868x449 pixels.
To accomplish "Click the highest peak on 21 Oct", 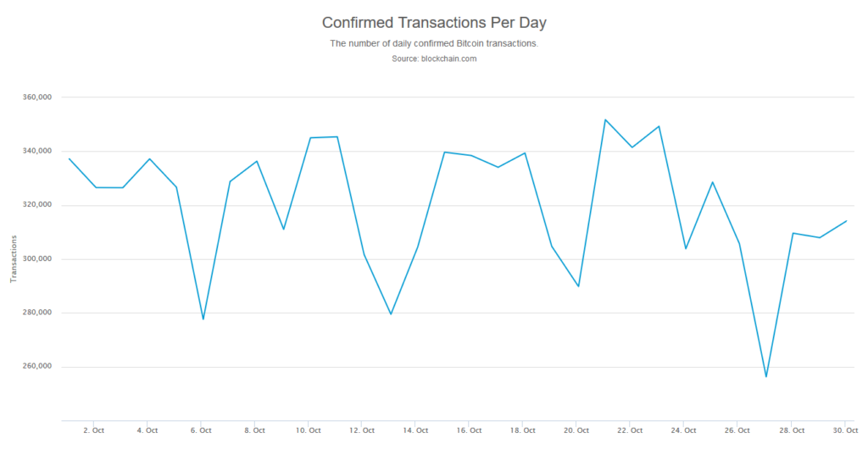I will pyautogui.click(x=605, y=119).
